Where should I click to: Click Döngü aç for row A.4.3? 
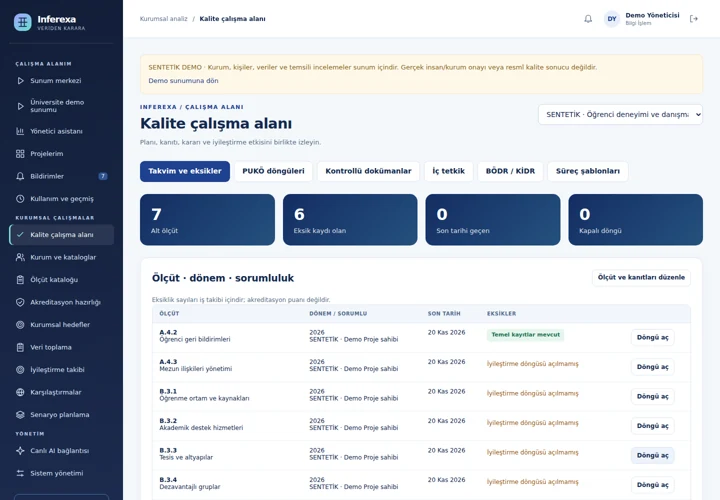pos(652,367)
